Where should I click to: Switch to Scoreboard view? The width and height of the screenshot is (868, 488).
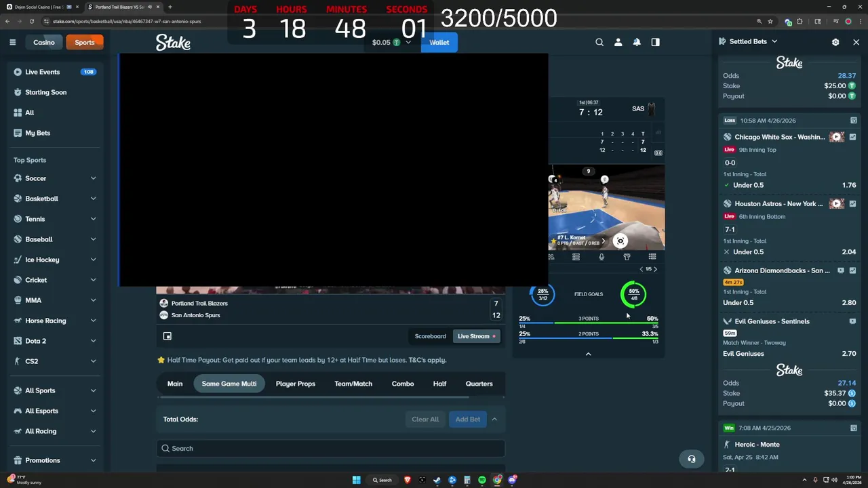431,336
